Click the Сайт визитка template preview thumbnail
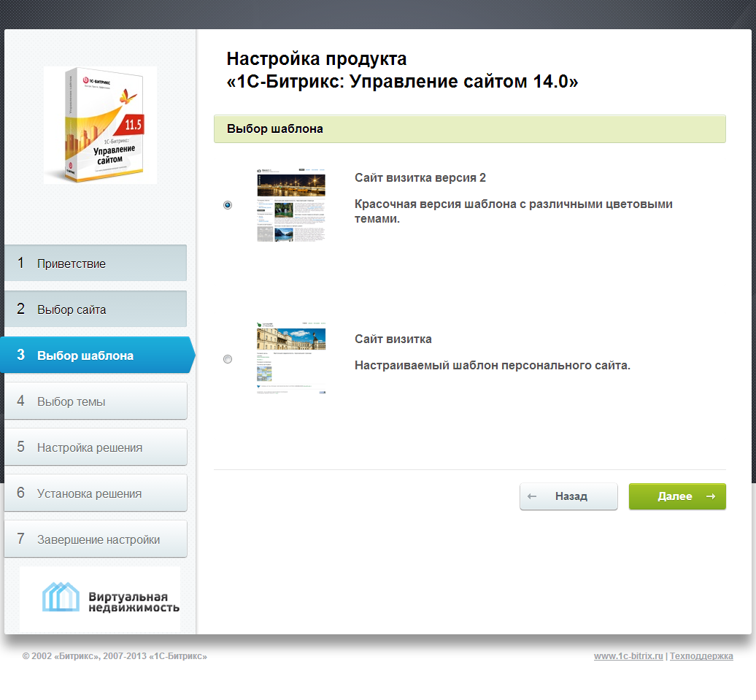 click(x=291, y=358)
